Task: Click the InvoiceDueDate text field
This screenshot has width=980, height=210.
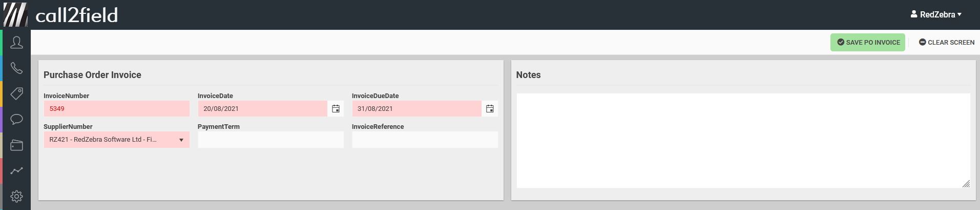Action: [x=416, y=109]
